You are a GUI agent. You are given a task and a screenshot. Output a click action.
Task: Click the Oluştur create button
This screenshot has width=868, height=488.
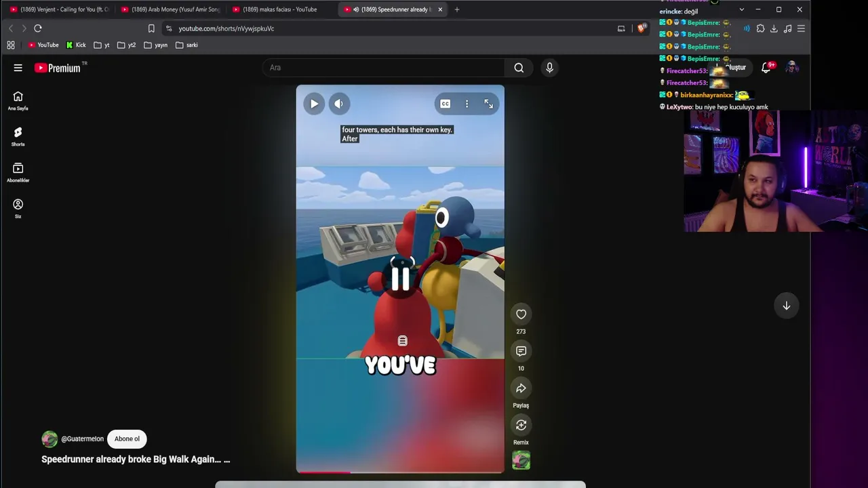pos(732,68)
